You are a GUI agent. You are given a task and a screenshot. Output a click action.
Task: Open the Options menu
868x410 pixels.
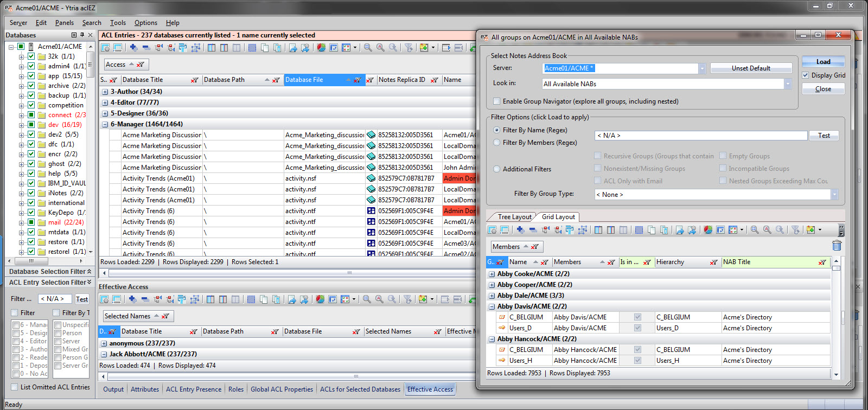point(146,23)
